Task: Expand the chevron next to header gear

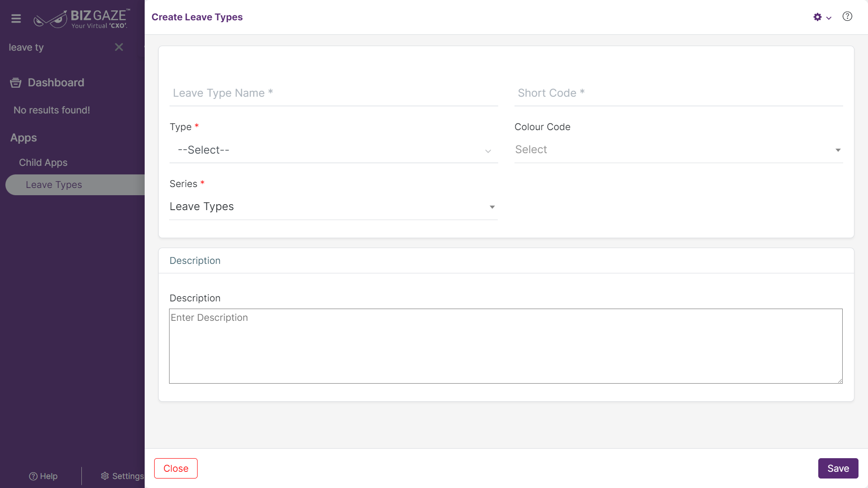Action: (x=829, y=18)
